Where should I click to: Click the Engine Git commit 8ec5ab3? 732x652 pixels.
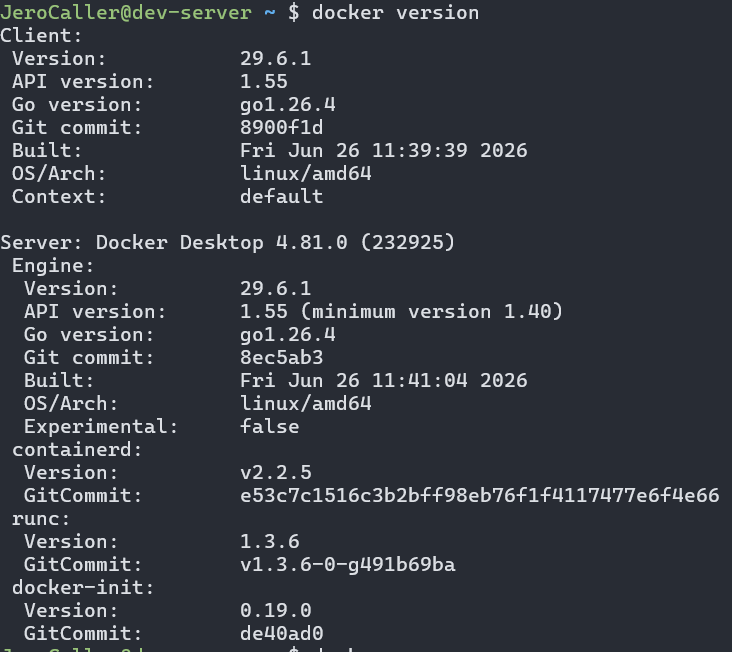pyautogui.click(x=282, y=358)
